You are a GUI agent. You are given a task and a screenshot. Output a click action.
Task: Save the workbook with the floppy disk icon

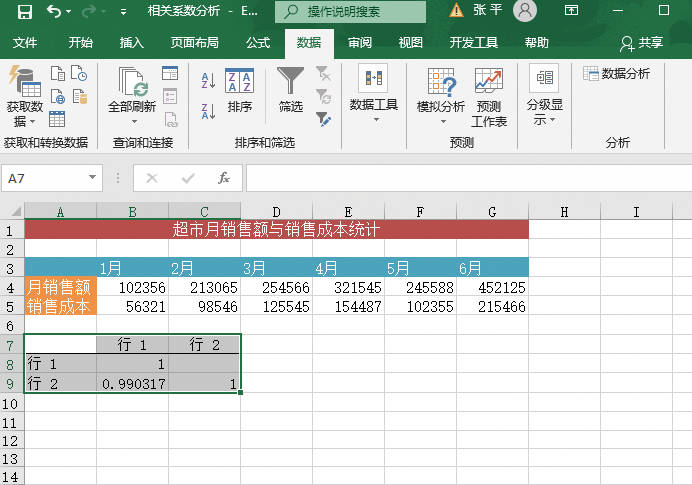[25, 11]
